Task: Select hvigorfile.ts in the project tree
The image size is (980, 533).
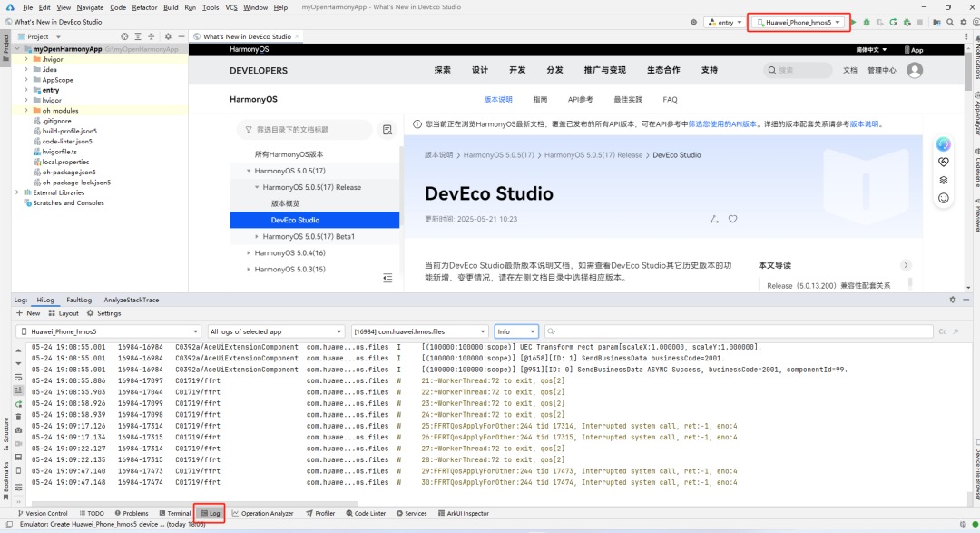Action: click(59, 152)
